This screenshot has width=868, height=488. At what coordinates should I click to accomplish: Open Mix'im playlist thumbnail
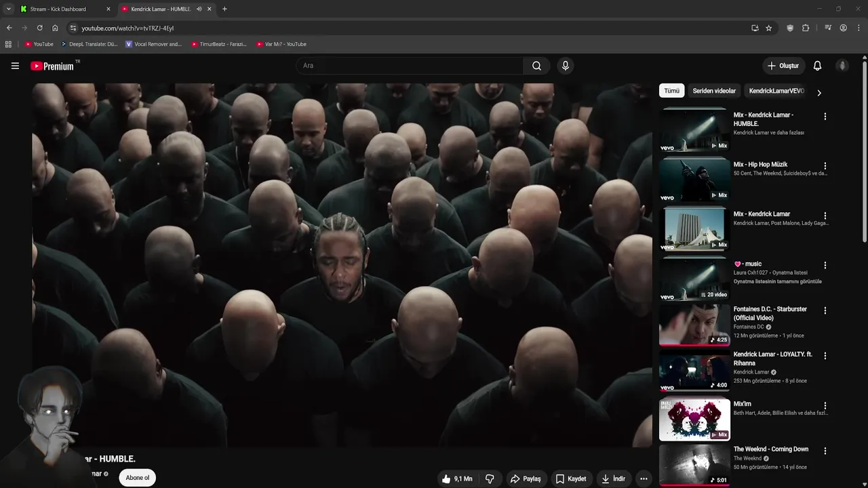coord(694,420)
